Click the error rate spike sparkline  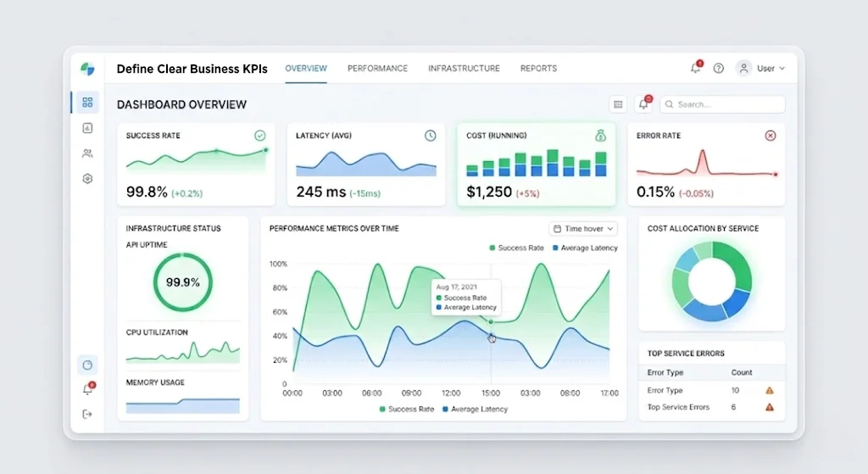(x=708, y=163)
